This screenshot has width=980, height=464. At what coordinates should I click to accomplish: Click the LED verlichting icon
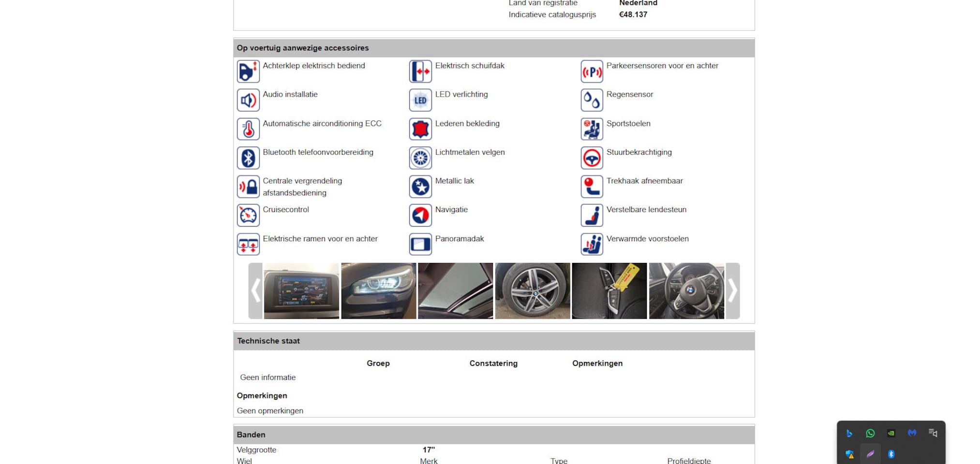point(420,100)
